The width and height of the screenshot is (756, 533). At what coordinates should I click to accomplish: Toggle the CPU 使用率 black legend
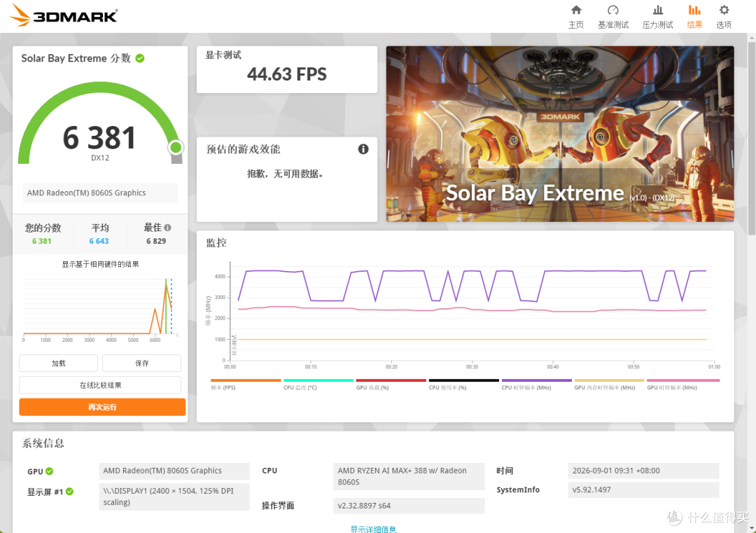464,385
